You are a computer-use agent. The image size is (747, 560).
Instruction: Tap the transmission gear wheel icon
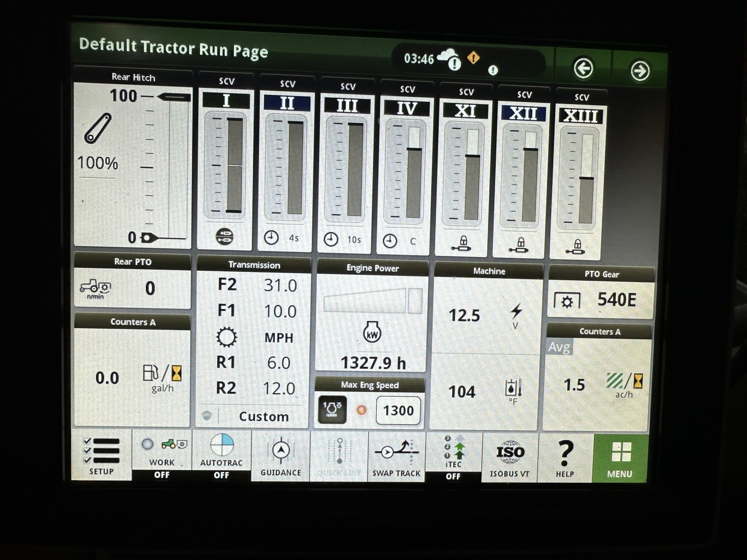pyautogui.click(x=227, y=337)
